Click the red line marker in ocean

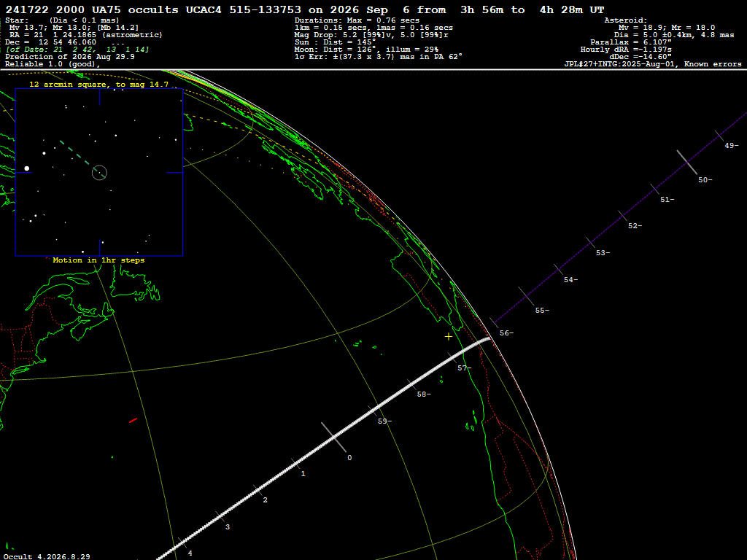[133, 420]
